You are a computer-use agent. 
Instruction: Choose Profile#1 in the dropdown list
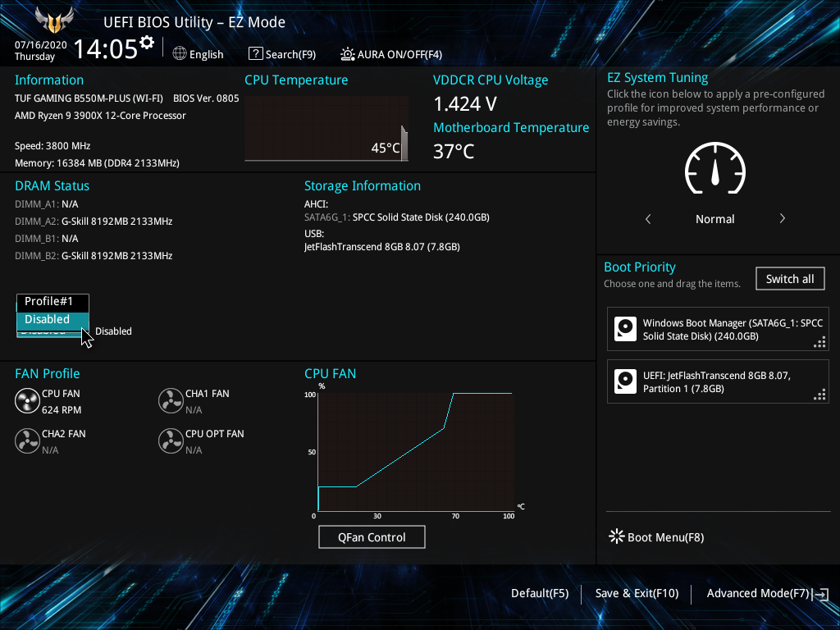point(53,302)
